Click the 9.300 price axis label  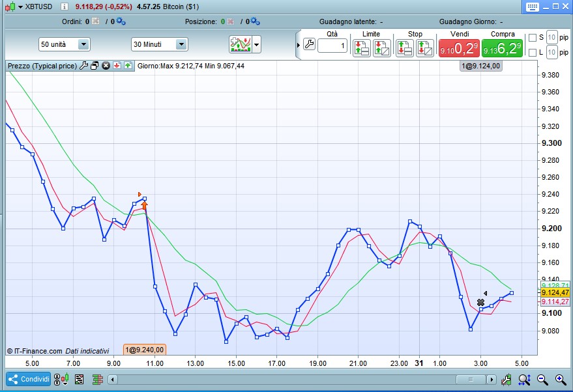pos(551,143)
